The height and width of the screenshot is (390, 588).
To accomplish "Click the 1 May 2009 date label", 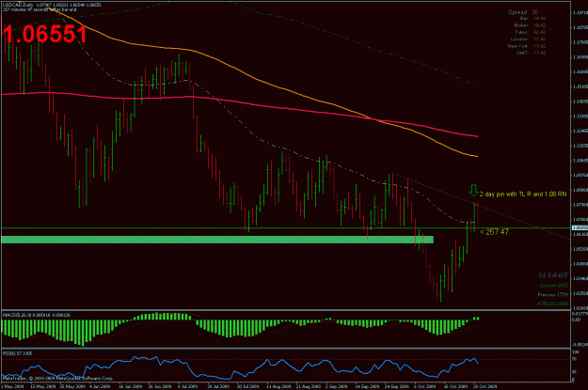I will pos(12,386).
